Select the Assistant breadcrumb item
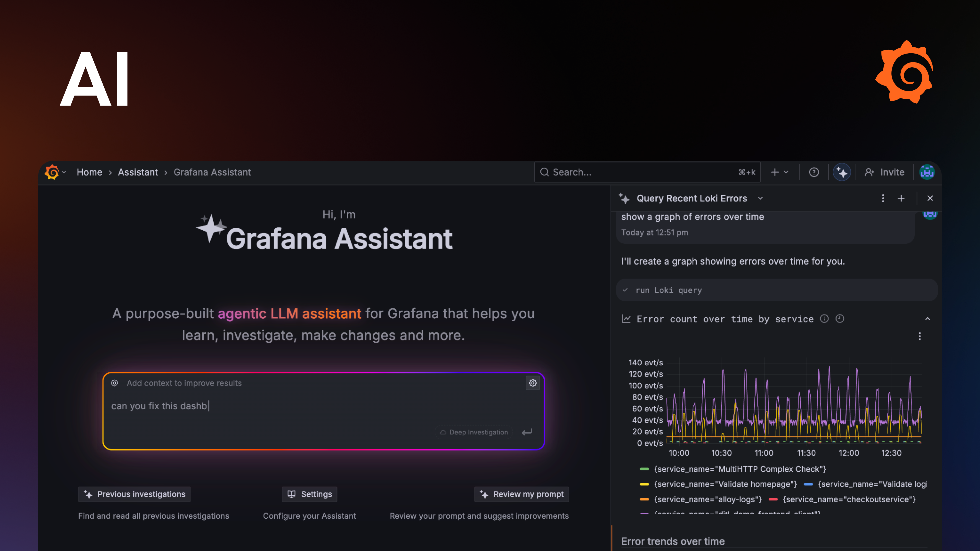 [x=137, y=172]
